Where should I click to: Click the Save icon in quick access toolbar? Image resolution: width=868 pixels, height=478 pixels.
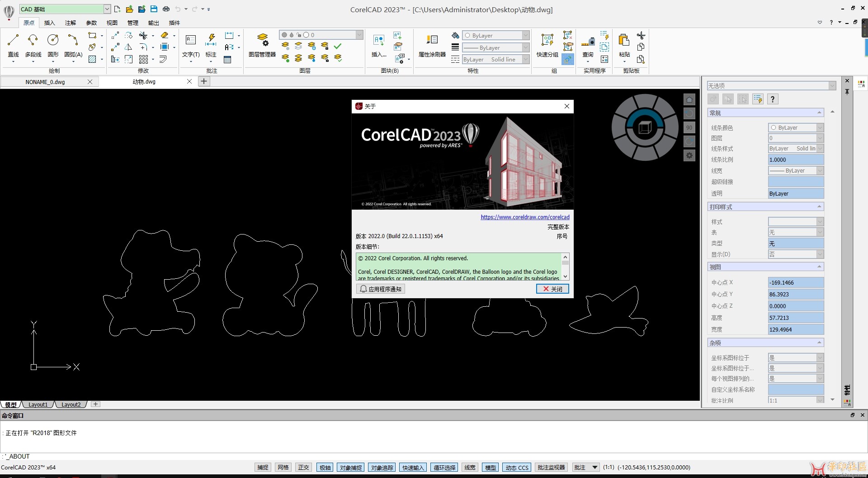pyautogui.click(x=154, y=9)
